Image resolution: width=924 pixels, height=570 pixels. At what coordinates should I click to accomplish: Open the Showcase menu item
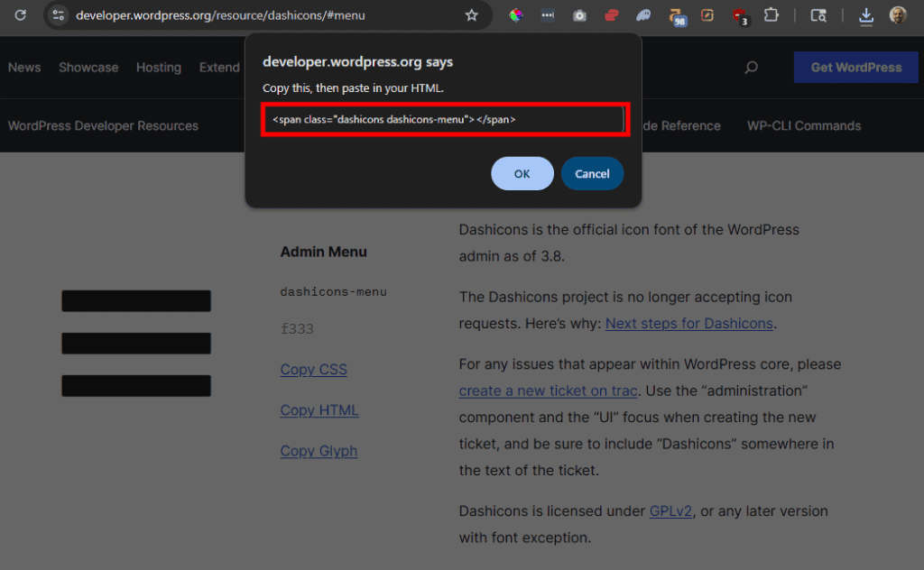click(x=88, y=68)
